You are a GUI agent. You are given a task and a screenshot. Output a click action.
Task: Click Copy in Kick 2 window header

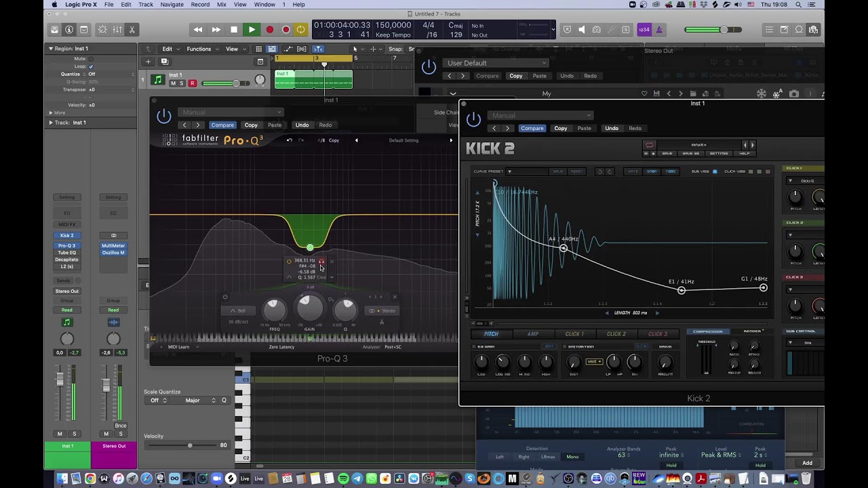[x=561, y=128]
